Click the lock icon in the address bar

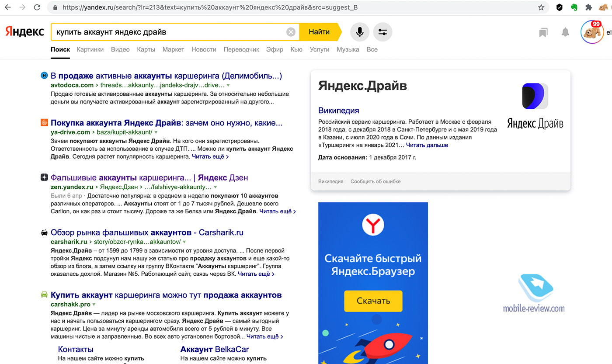[55, 7]
